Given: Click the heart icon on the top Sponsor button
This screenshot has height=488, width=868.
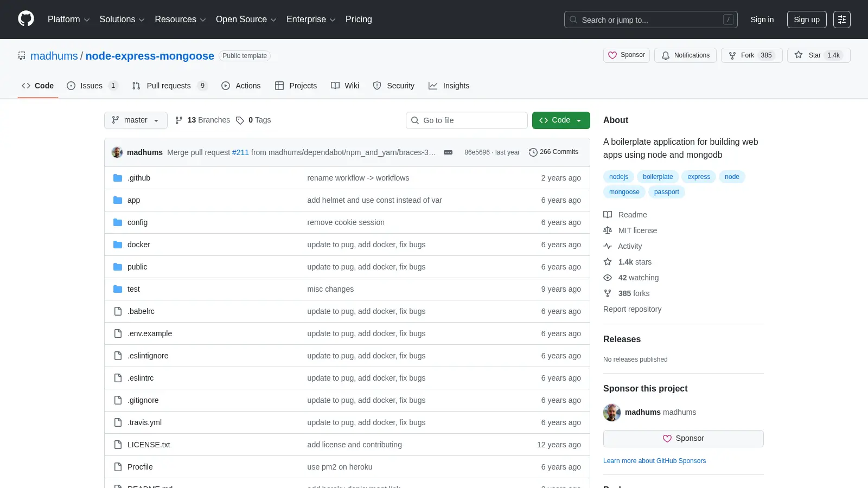Looking at the screenshot, I should coord(612,55).
